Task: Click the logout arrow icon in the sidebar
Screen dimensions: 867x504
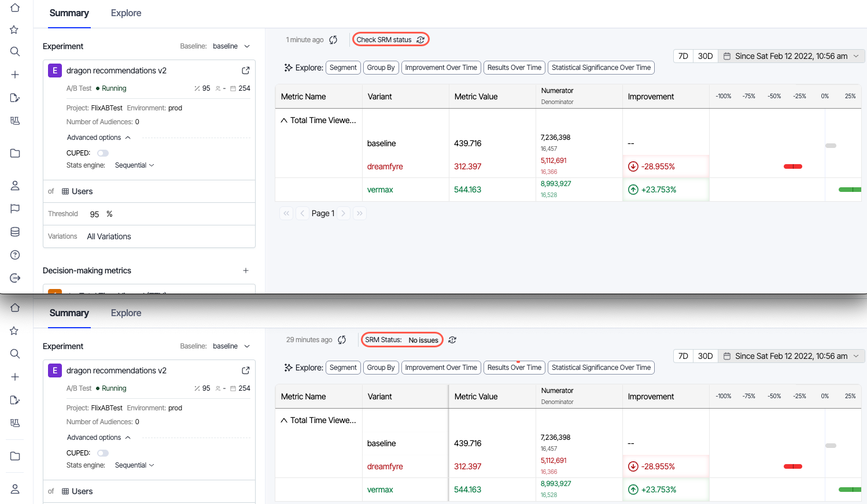Action: [x=15, y=278]
